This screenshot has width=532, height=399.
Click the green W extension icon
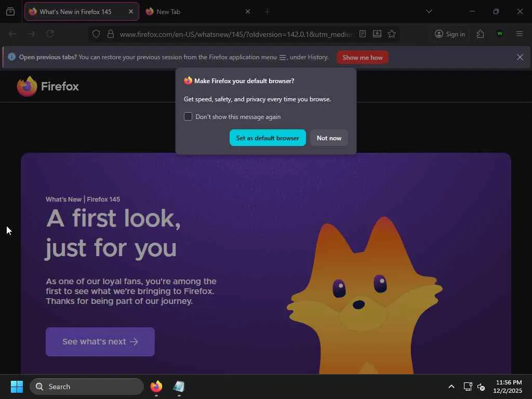tap(500, 34)
